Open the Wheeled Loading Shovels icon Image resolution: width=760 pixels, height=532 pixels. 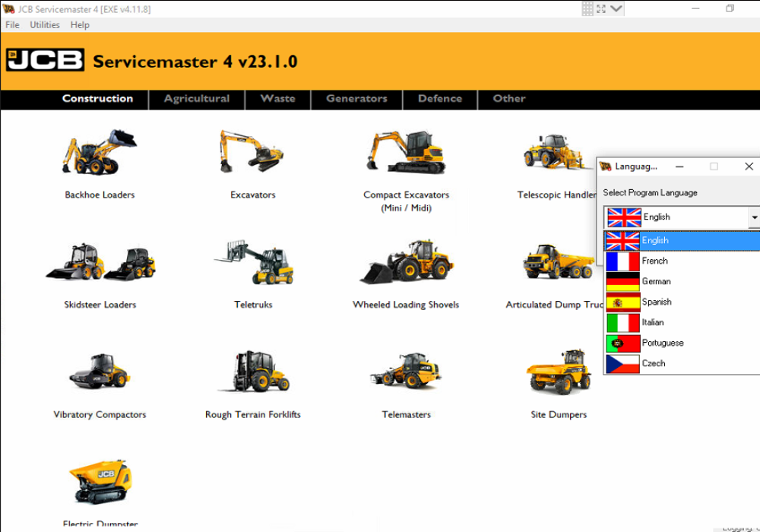click(x=406, y=262)
